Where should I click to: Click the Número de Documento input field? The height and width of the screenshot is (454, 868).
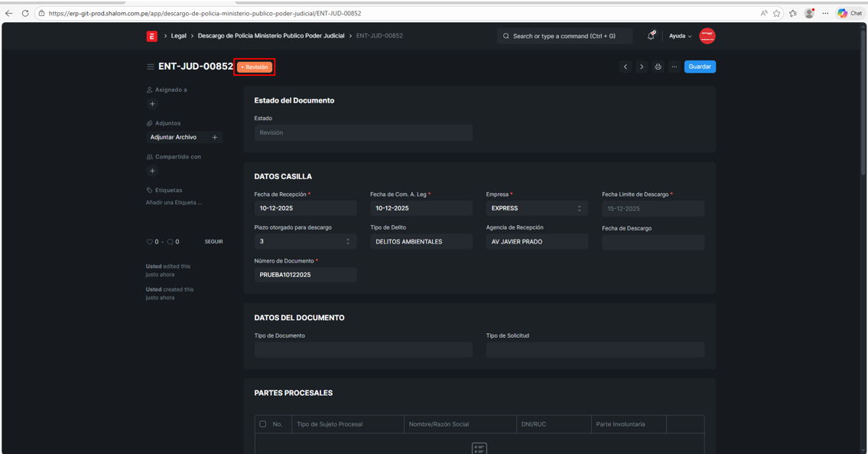[304, 275]
